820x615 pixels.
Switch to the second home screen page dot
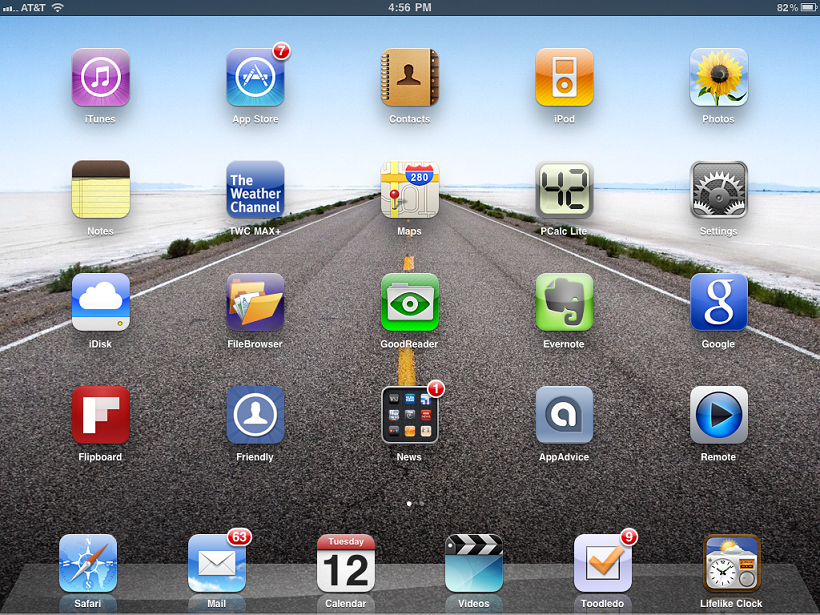pyautogui.click(x=422, y=504)
